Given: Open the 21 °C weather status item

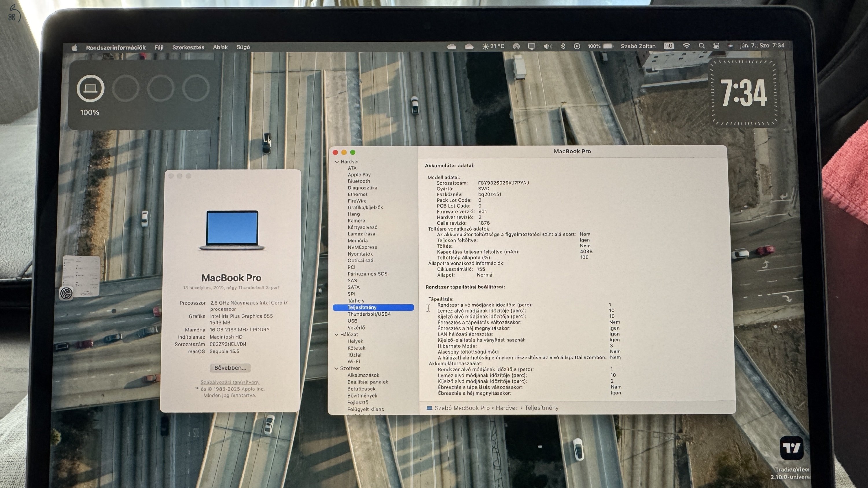Looking at the screenshot, I should pyautogui.click(x=493, y=47).
